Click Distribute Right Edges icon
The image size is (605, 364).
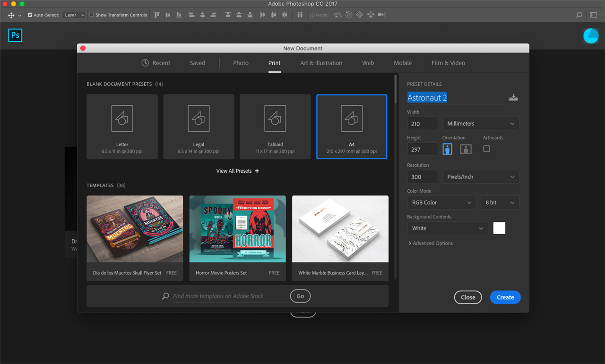(285, 15)
